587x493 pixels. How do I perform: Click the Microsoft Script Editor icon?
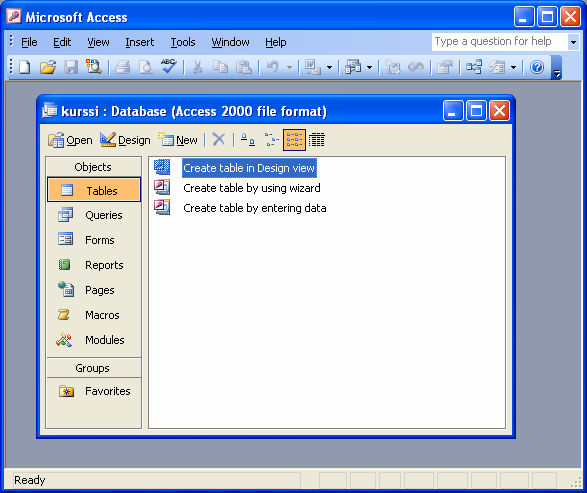pos(416,67)
